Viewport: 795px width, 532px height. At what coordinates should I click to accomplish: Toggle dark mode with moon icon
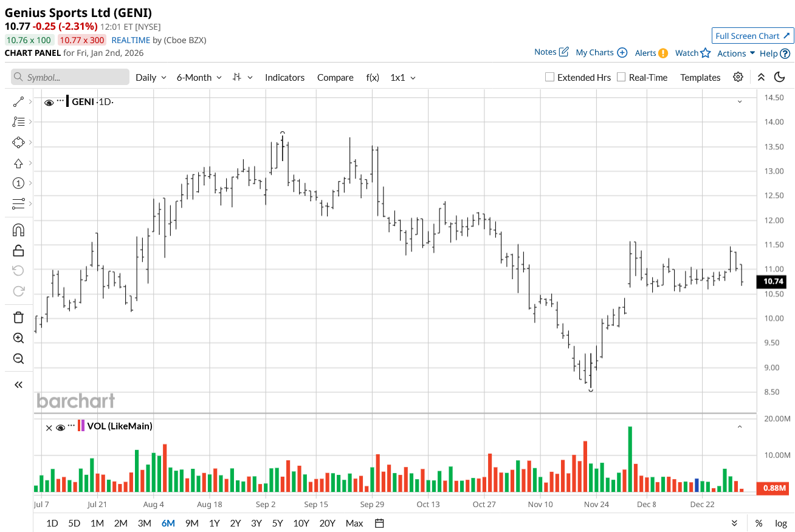(780, 77)
